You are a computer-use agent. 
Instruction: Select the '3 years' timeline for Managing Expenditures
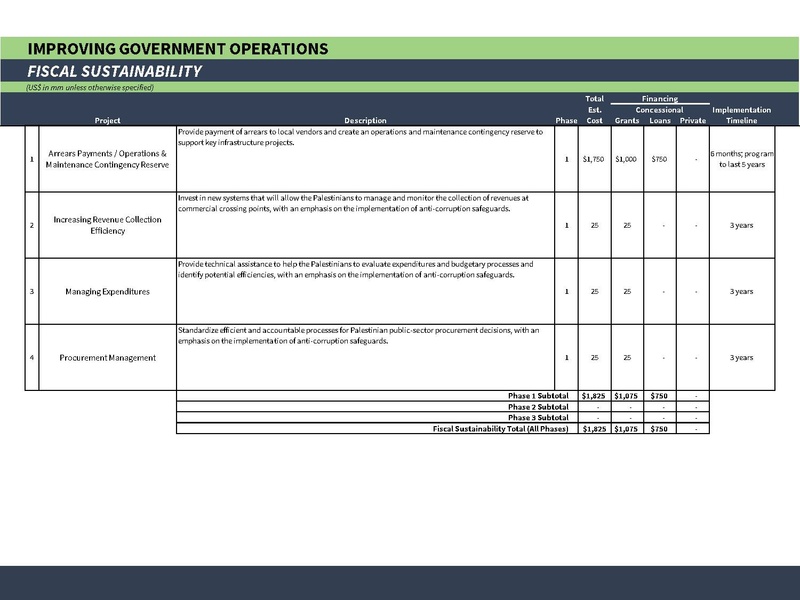click(x=741, y=292)
